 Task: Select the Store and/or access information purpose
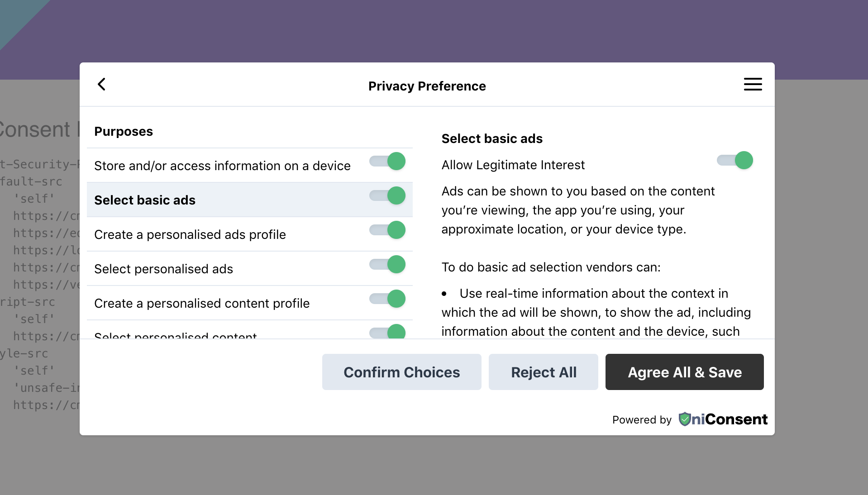click(x=222, y=166)
